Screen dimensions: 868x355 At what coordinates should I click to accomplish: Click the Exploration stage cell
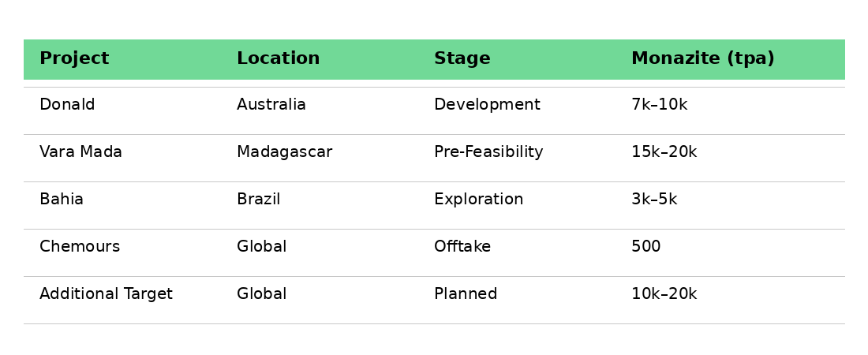point(478,200)
